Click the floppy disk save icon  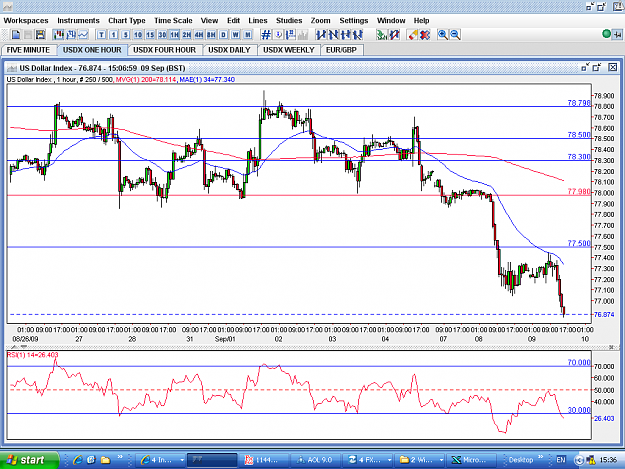[40, 35]
